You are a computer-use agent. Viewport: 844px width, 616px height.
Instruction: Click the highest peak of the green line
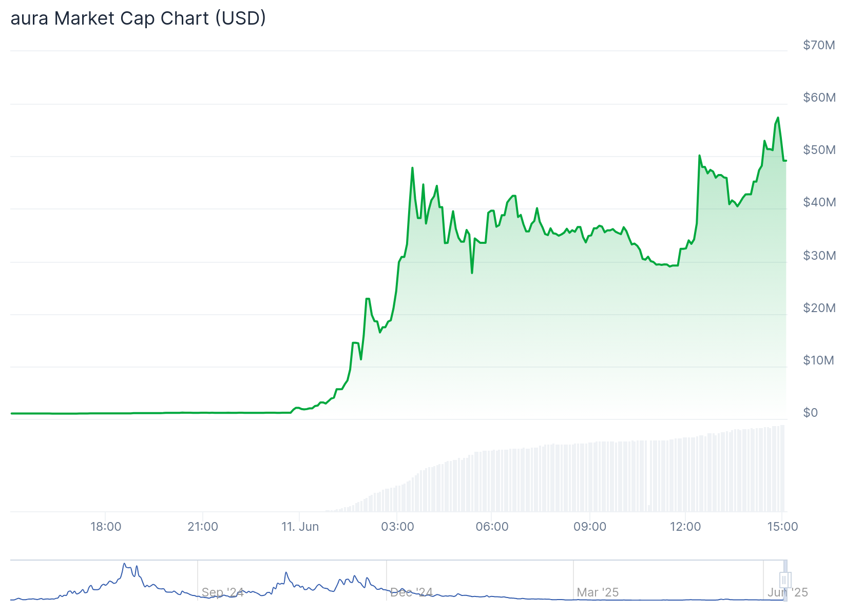click(778, 118)
